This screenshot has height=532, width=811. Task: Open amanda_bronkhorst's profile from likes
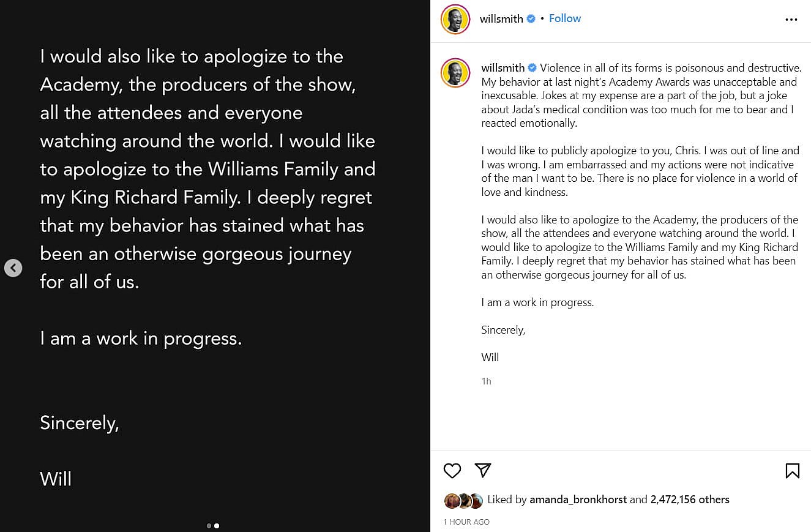[x=578, y=500]
